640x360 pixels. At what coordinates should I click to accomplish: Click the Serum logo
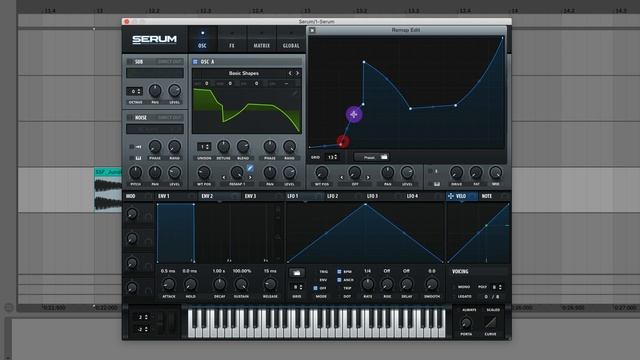tap(154, 40)
